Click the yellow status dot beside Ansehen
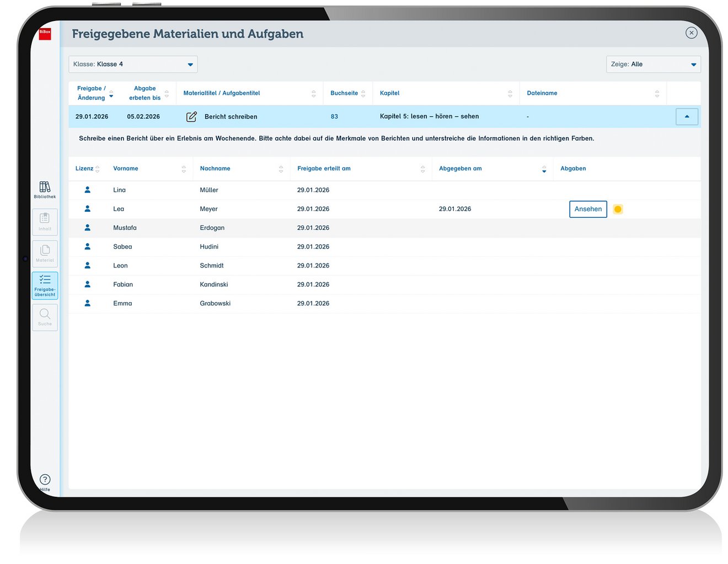728x564 pixels. click(x=618, y=209)
